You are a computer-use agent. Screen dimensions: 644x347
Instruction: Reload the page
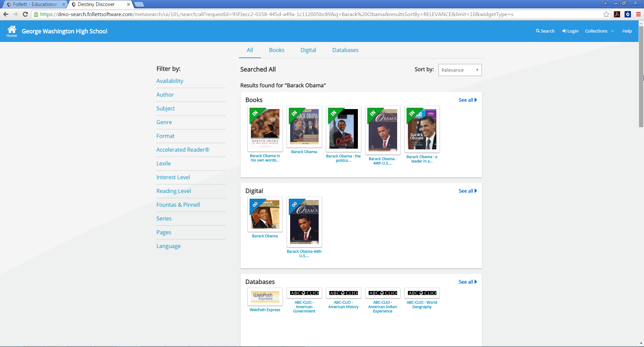point(25,14)
